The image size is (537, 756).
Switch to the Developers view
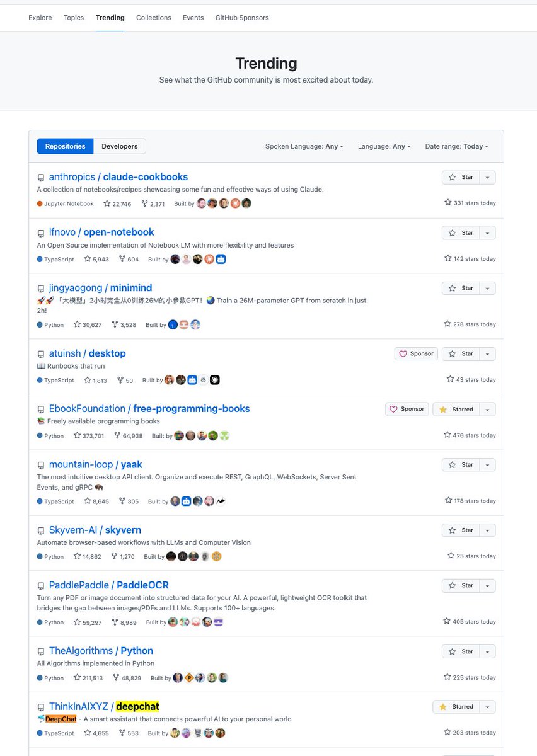click(x=120, y=146)
